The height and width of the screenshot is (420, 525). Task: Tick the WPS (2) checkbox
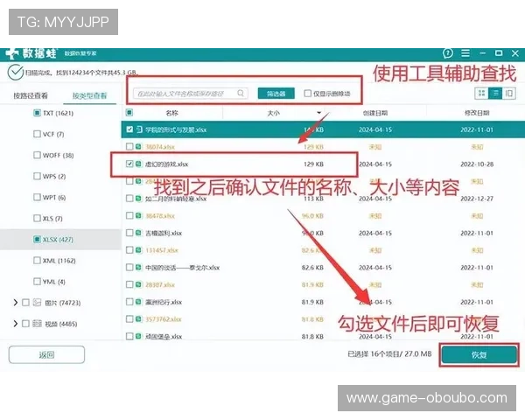pyautogui.click(x=37, y=176)
